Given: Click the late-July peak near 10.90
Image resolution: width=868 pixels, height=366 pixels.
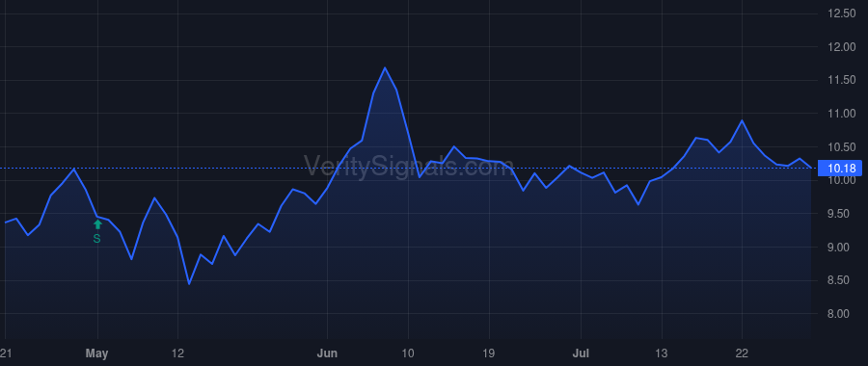Looking at the screenshot, I should [x=742, y=120].
